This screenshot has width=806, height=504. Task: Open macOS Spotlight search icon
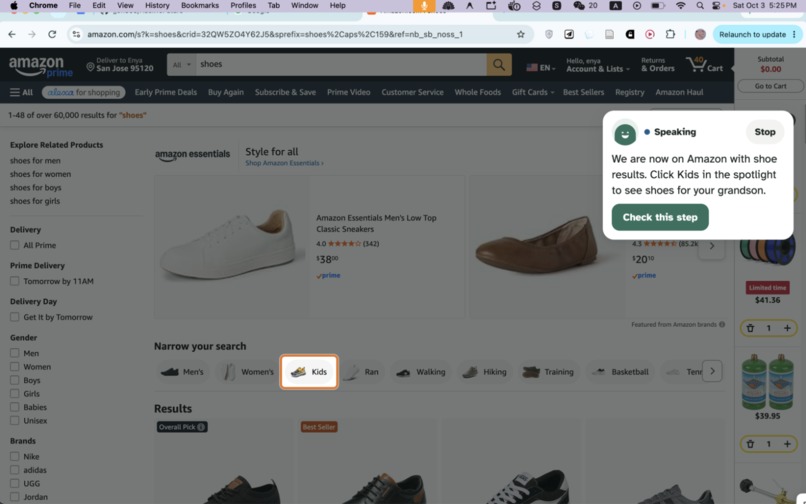(700, 6)
